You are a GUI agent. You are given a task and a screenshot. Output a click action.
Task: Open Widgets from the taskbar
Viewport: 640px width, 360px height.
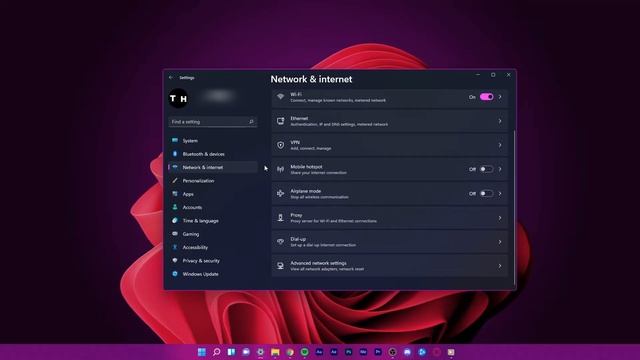[x=231, y=352]
